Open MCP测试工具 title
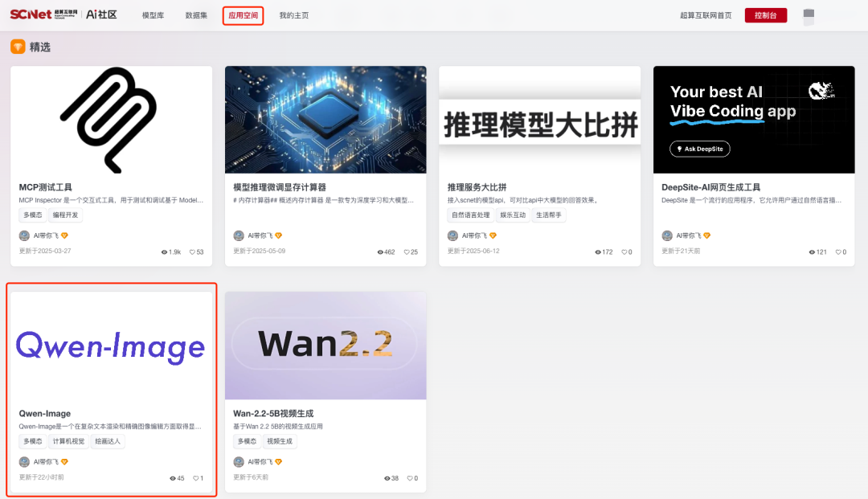Viewport: 868px width, 499px height. pos(45,187)
